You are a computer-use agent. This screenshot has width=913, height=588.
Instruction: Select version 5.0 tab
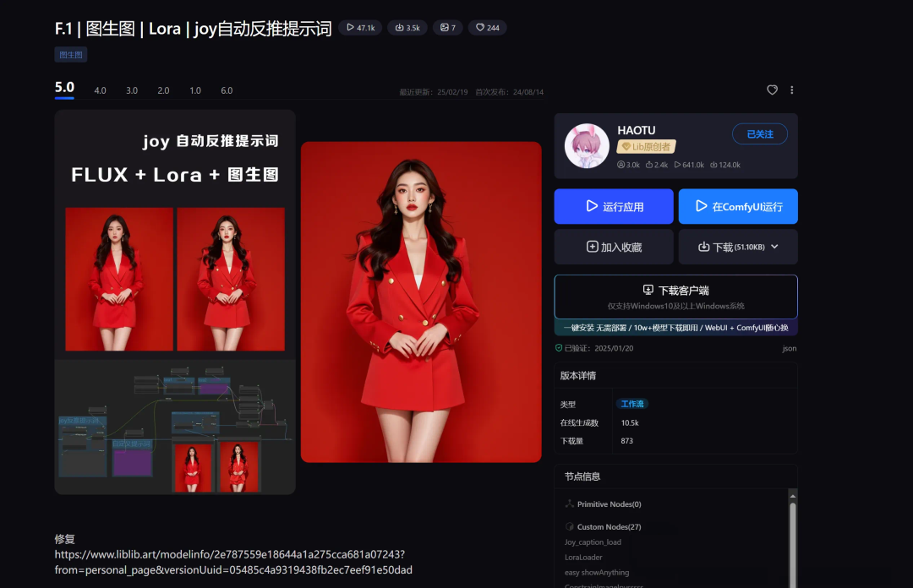point(64,87)
